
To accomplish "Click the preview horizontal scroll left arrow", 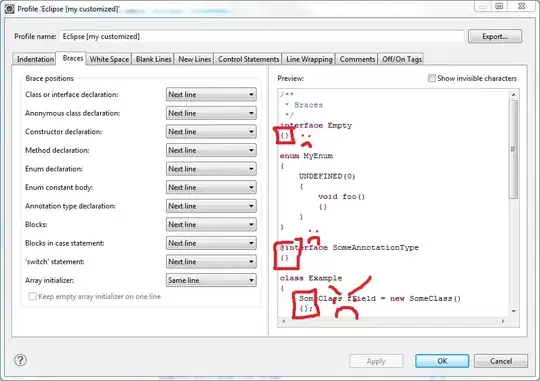I will [x=283, y=321].
